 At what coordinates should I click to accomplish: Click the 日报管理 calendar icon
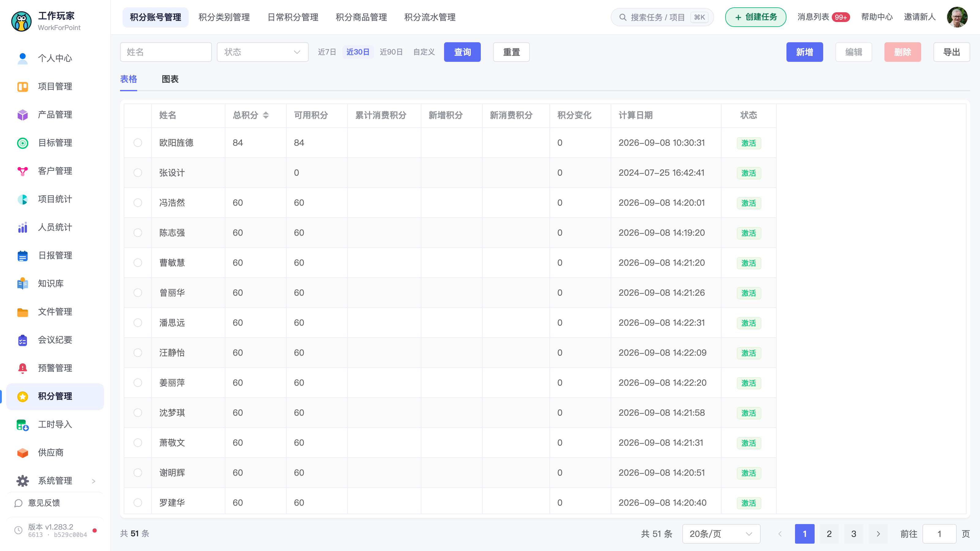click(22, 255)
